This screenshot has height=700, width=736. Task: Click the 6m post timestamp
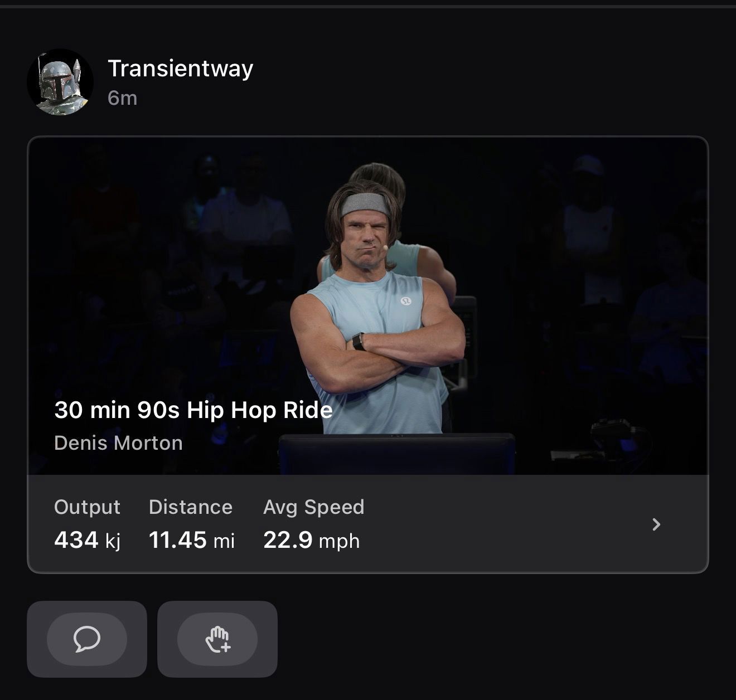123,98
